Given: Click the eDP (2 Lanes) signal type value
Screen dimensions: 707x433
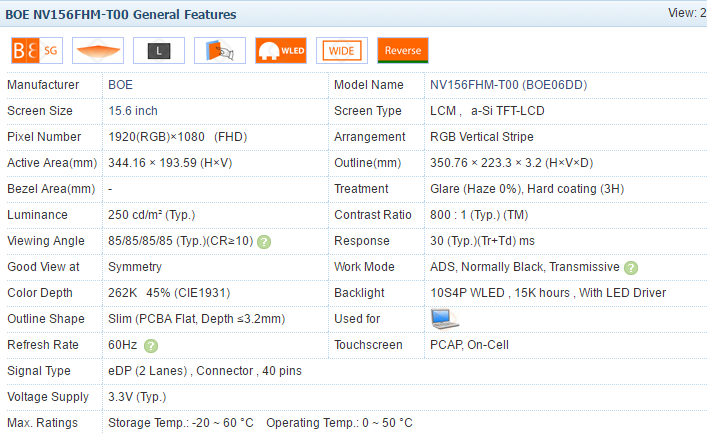Looking at the screenshot, I should [x=147, y=371].
